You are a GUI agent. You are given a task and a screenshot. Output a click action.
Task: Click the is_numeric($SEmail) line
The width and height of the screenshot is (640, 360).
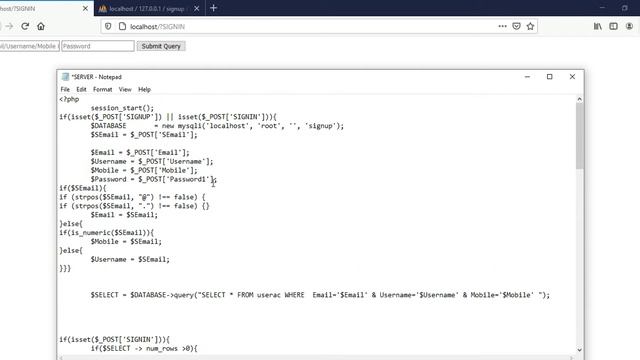[107, 233]
